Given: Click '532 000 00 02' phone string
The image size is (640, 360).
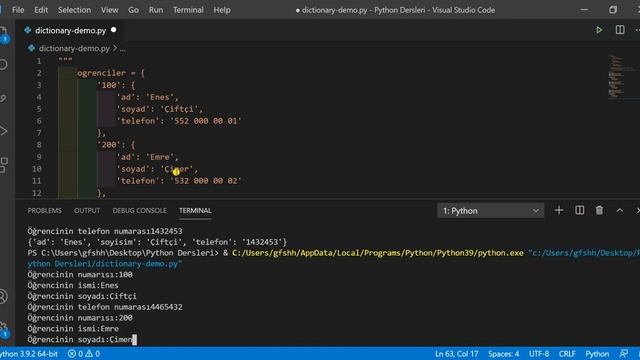Looking at the screenshot, I should [x=206, y=180].
